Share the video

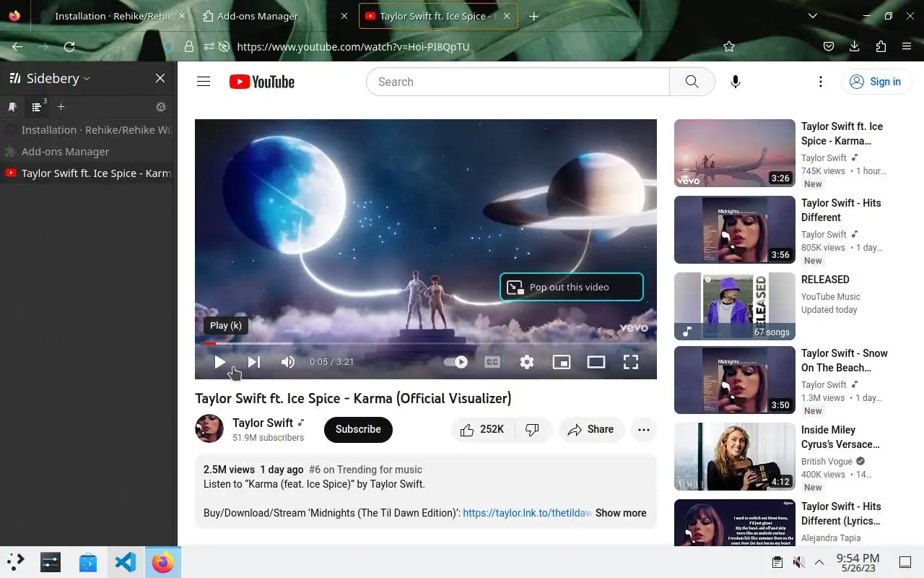pos(590,429)
